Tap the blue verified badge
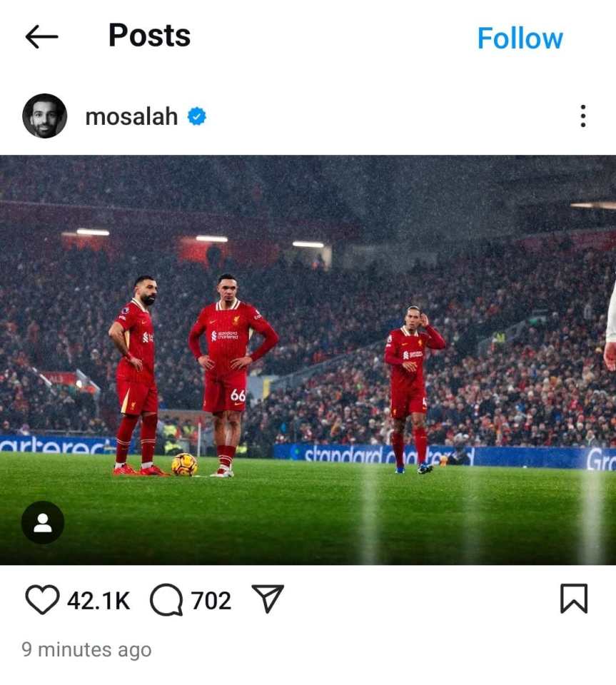Viewport: 616px width, 685px height. point(196,116)
